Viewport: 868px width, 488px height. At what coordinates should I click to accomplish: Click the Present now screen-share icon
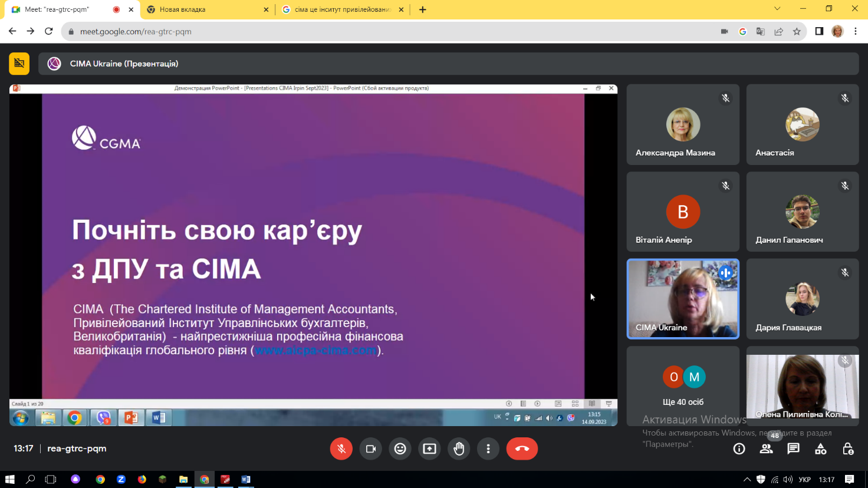pyautogui.click(x=429, y=449)
